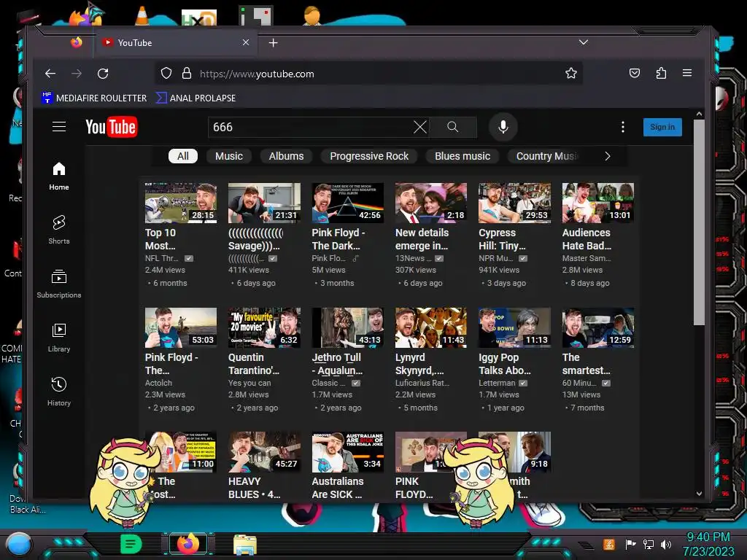Select the Blues music filter chip
This screenshot has width=747, height=560.
tap(462, 156)
